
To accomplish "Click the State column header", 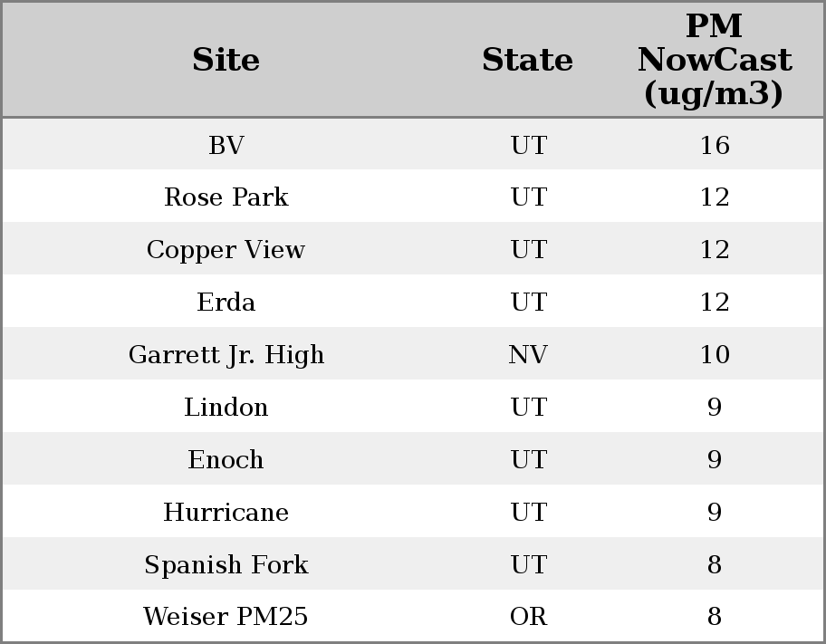I will click(527, 61).
